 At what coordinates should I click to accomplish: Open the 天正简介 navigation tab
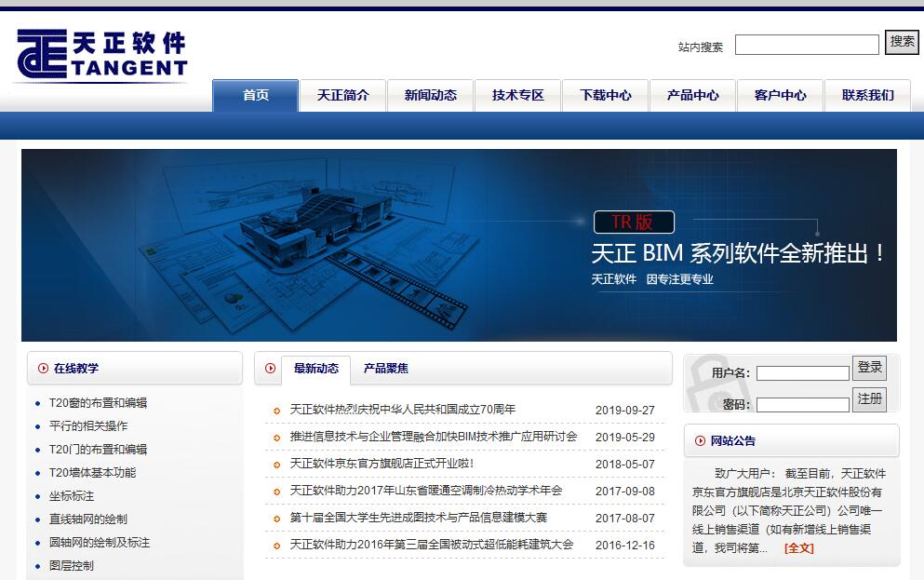click(x=343, y=96)
